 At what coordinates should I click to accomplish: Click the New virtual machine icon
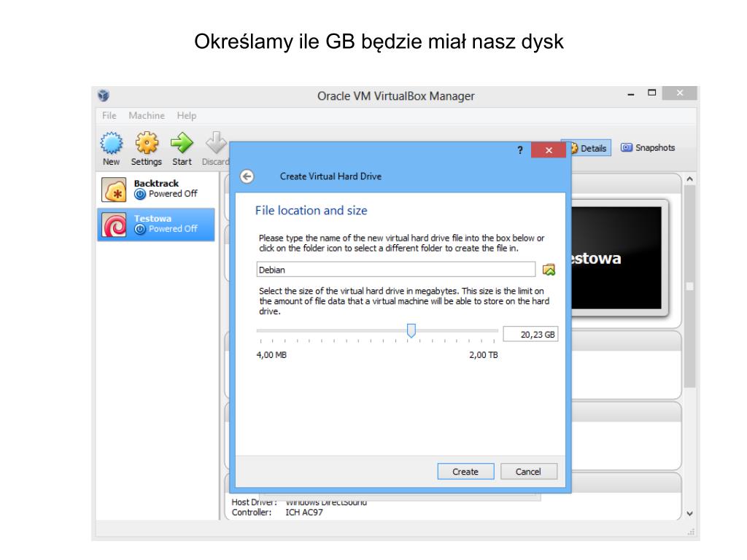(x=112, y=143)
